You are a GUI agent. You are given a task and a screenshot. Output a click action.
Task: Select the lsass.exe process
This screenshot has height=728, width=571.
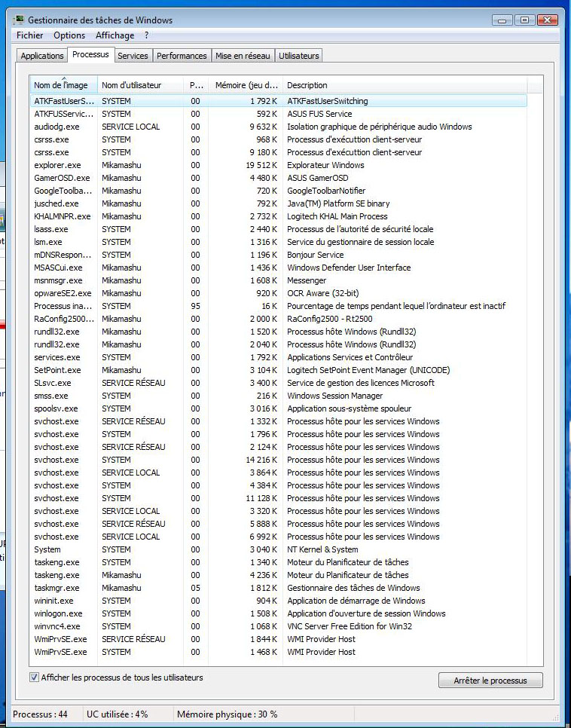[x=279, y=229]
